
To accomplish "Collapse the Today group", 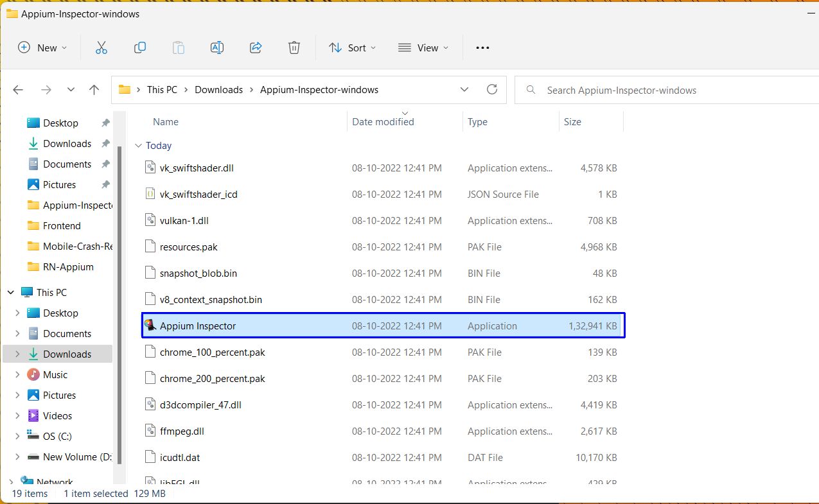I will [x=138, y=146].
